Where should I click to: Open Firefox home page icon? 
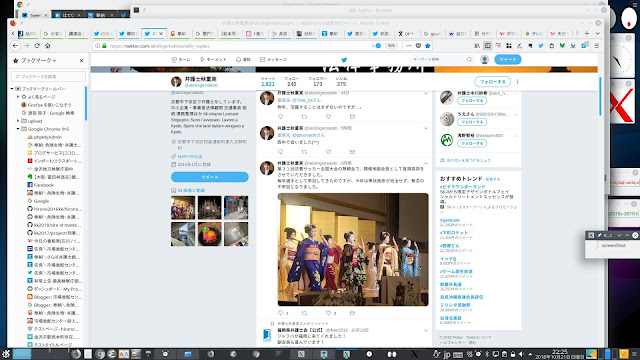coord(47,46)
